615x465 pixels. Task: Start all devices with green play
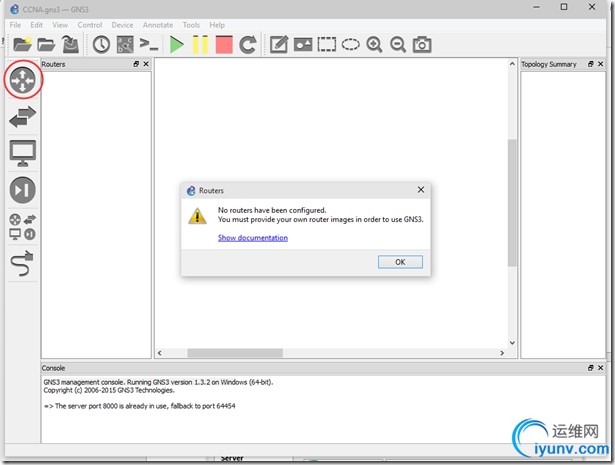click(176, 44)
